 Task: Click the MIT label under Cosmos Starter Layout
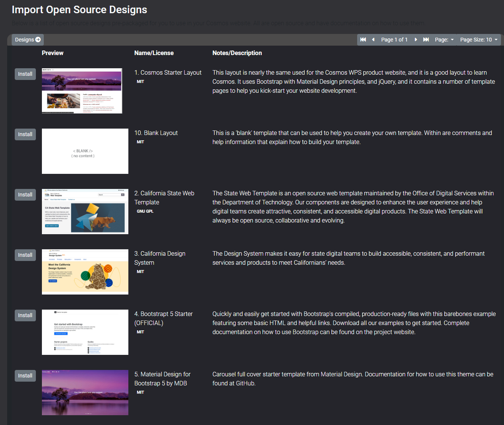click(140, 81)
